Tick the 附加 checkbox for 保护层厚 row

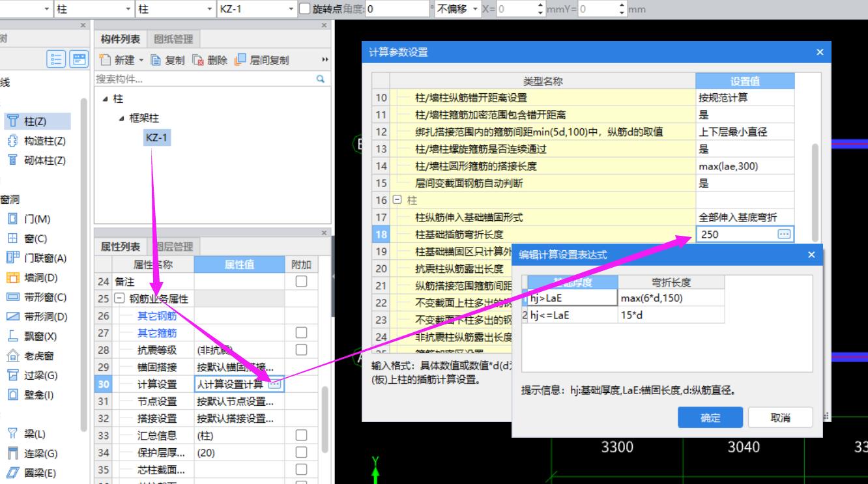(x=301, y=452)
